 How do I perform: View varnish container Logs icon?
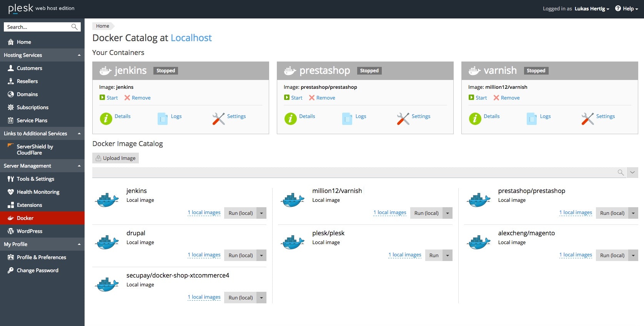pos(532,119)
